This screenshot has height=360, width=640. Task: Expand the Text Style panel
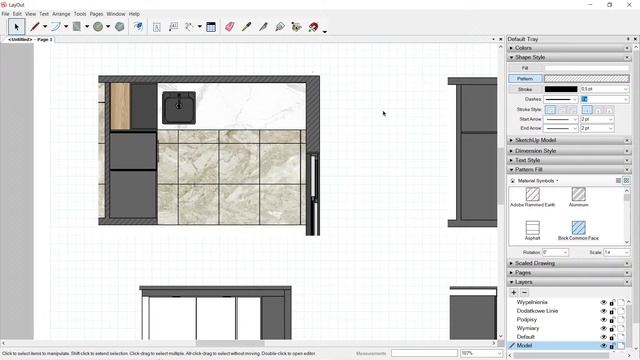pyautogui.click(x=511, y=160)
